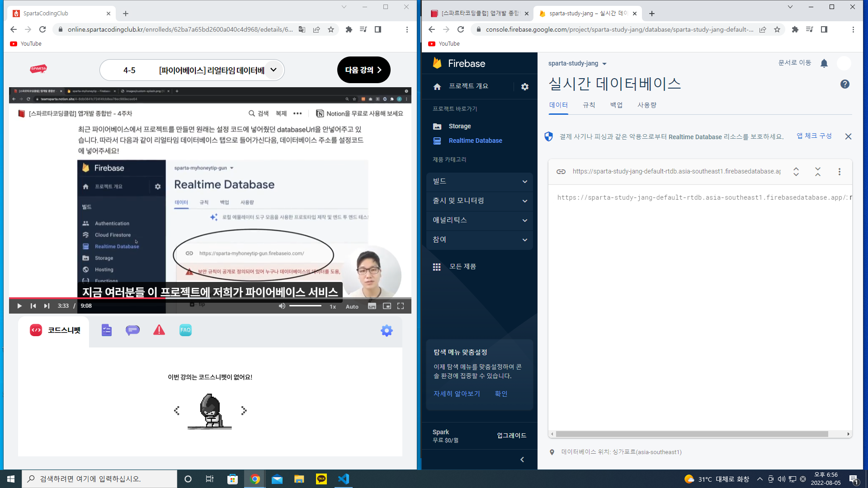Viewport: 868px width, 488px height.
Task: Click YouTube bookmark in SpartaCodingClub window
Action: pyautogui.click(x=26, y=44)
